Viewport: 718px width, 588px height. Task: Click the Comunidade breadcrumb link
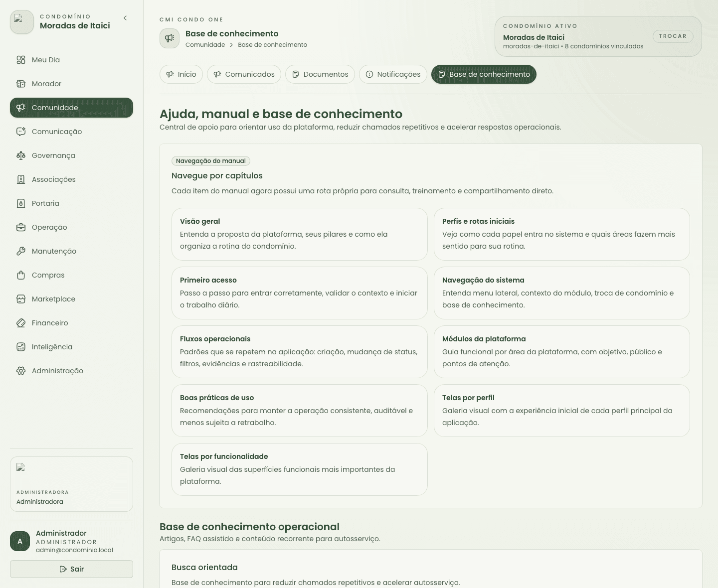point(205,45)
